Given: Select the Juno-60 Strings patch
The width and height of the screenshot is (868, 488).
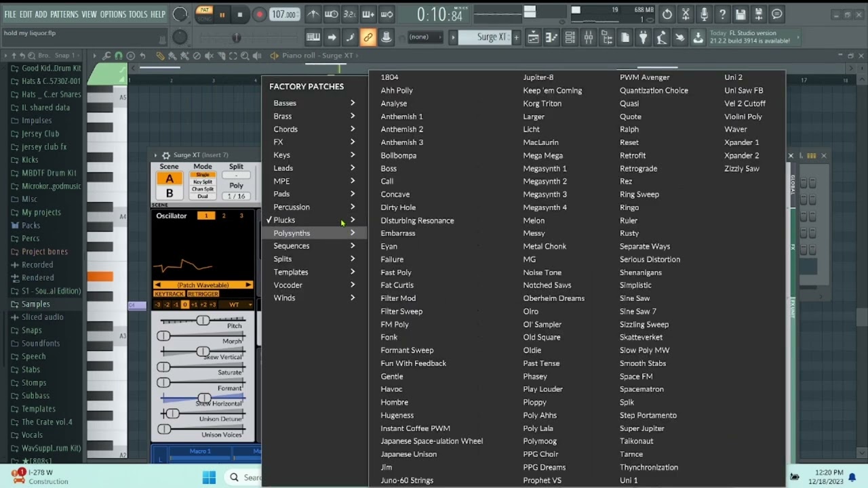Looking at the screenshot, I should click(407, 481).
